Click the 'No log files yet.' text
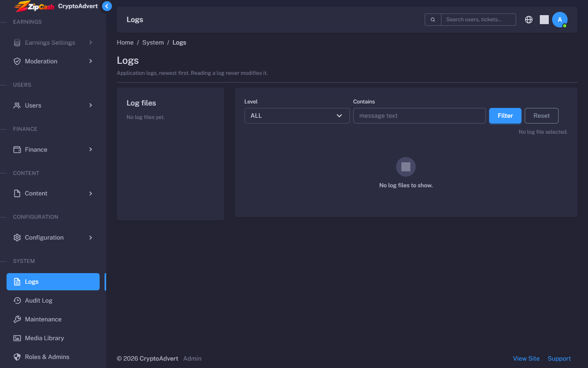The image size is (588, 368). click(146, 117)
